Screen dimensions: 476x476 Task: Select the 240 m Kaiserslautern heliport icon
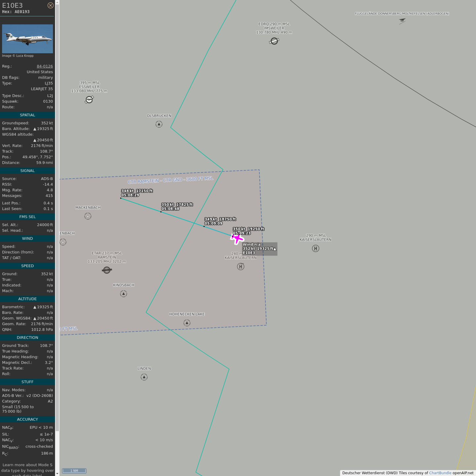(x=241, y=266)
